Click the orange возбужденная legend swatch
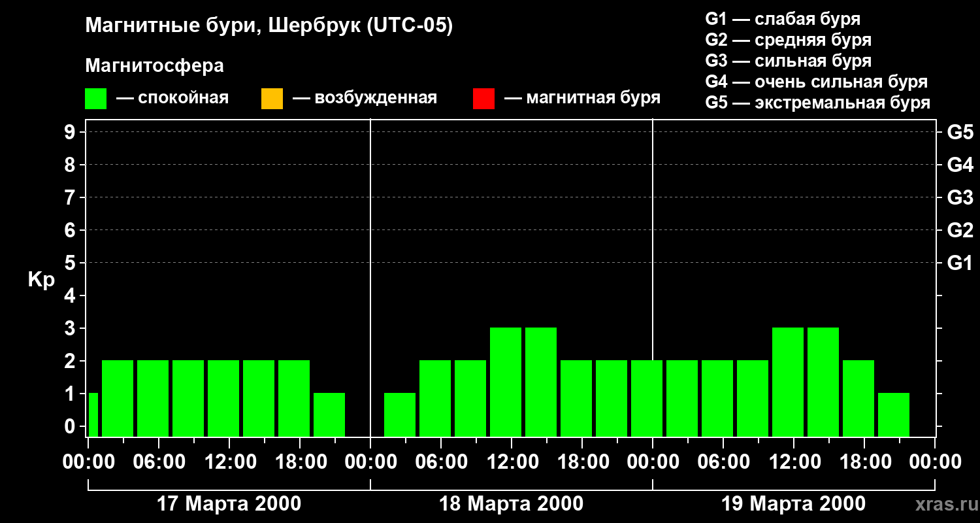 pyautogui.click(x=272, y=99)
